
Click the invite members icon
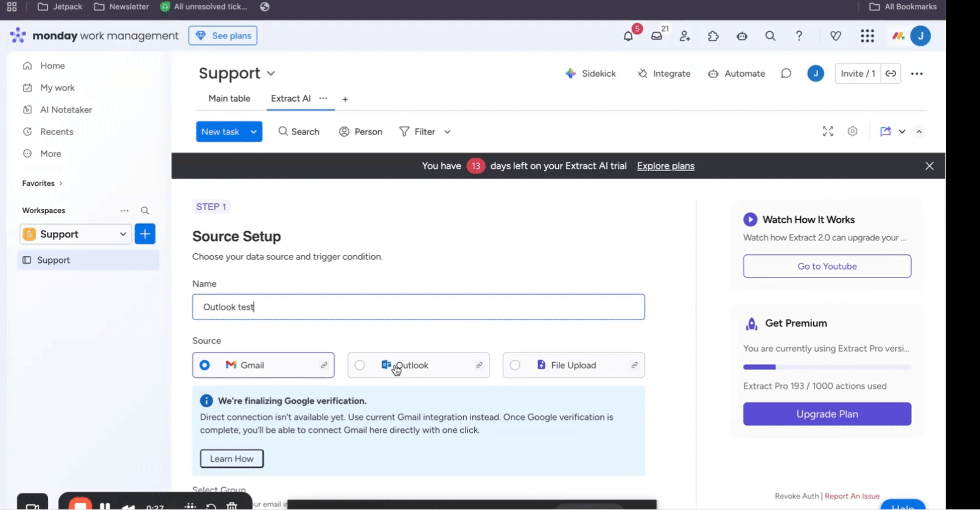click(x=685, y=36)
